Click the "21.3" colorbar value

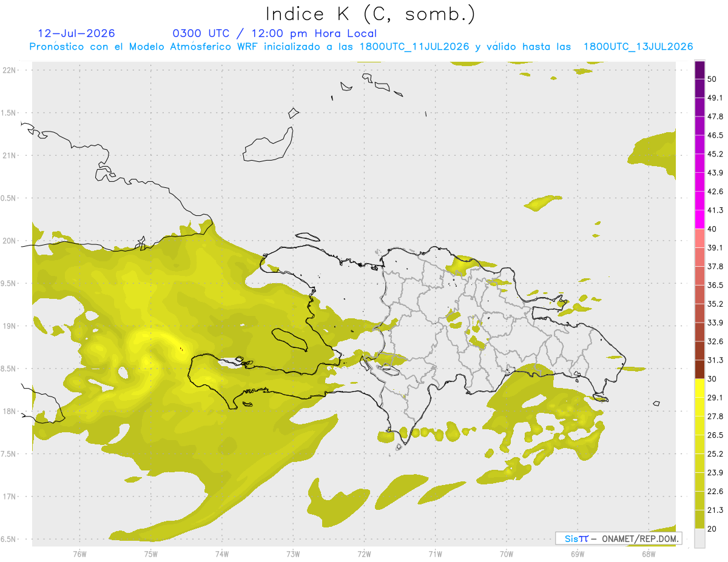tap(716, 510)
